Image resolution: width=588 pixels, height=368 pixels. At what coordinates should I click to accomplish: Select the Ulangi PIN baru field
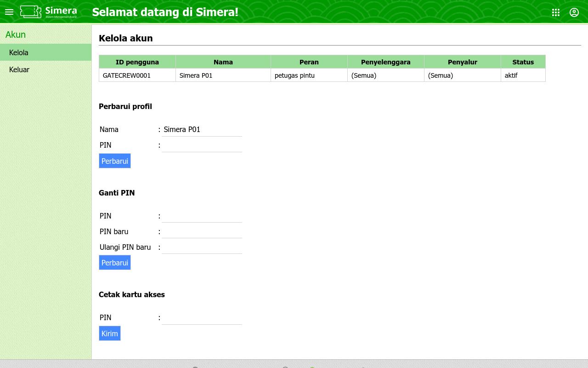coord(202,247)
